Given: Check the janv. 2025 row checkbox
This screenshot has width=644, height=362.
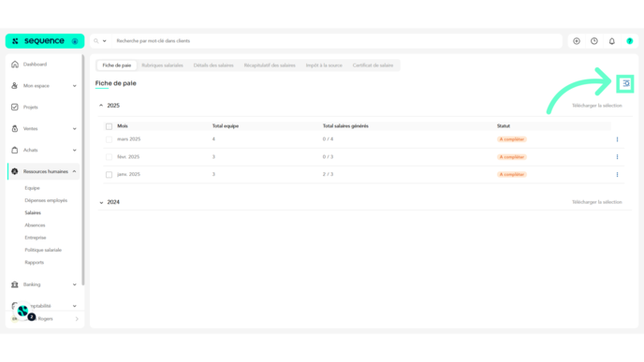Looking at the screenshot, I should (x=109, y=175).
